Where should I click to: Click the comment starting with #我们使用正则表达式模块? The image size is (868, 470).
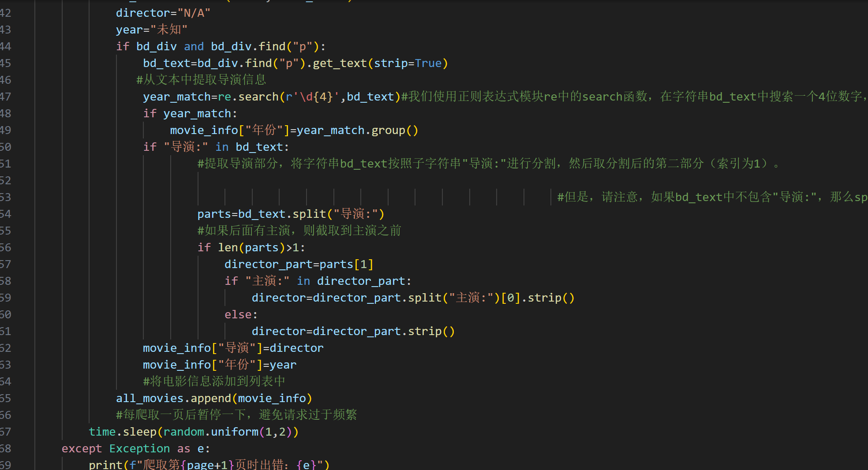coord(634,97)
